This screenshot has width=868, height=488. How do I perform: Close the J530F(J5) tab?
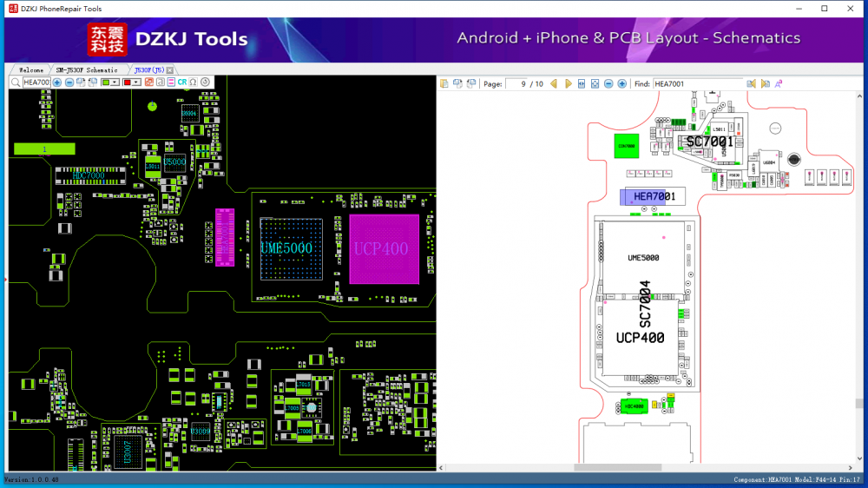click(170, 70)
